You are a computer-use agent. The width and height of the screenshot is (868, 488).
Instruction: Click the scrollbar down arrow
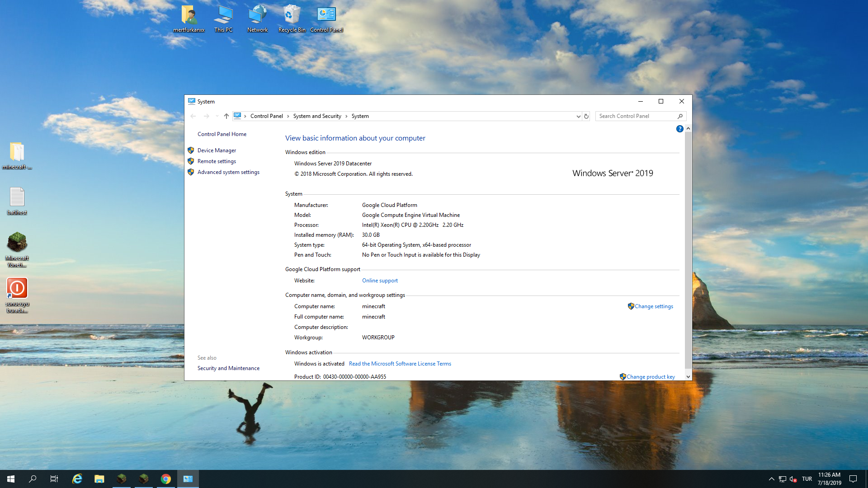[x=688, y=377]
